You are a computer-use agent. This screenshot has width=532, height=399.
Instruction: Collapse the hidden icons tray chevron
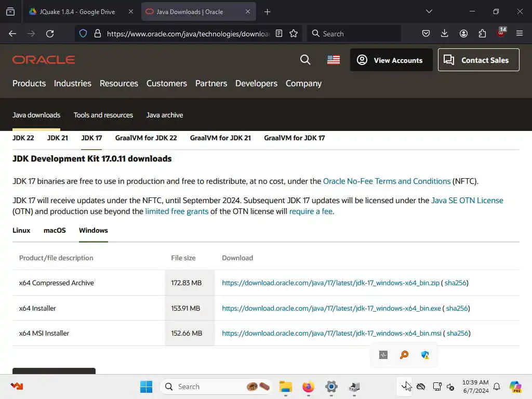404,386
